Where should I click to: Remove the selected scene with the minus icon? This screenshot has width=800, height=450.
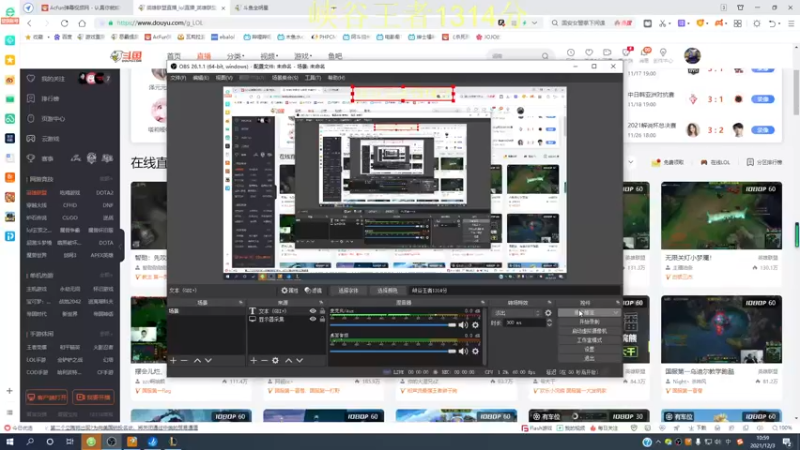click(x=184, y=360)
